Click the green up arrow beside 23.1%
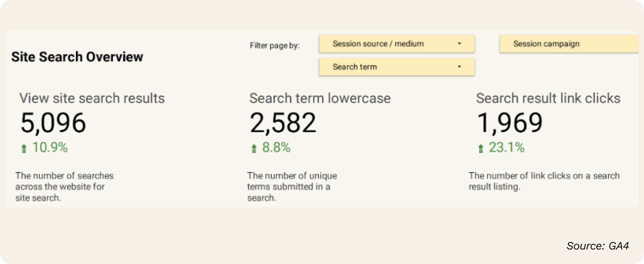Viewport: 644px width, 264px height. click(481, 148)
